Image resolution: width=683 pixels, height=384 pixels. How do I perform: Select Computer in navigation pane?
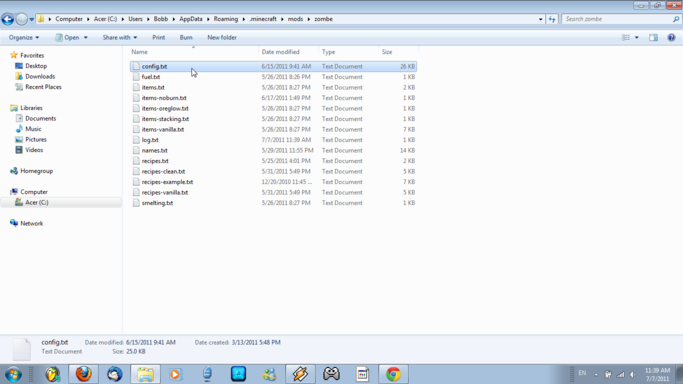tap(29, 192)
